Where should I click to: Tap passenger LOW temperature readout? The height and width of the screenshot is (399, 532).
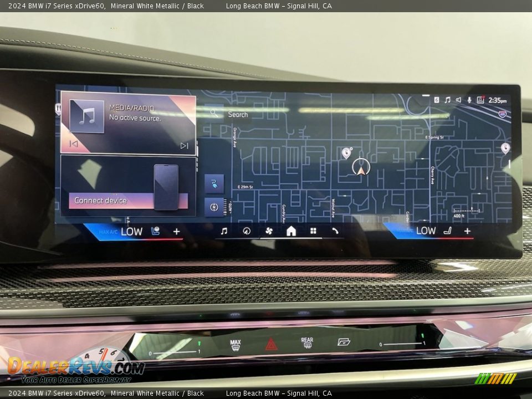point(426,231)
